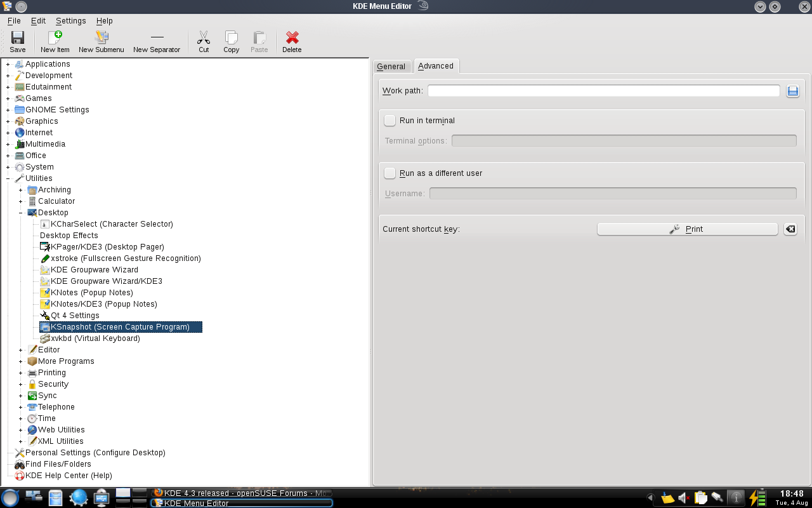Click the network plug tray icon
The image size is (812, 508).
[717, 498]
